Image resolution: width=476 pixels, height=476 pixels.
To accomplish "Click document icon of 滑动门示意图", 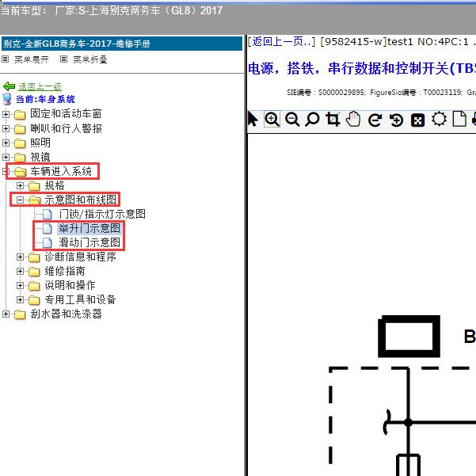I will click(48, 242).
